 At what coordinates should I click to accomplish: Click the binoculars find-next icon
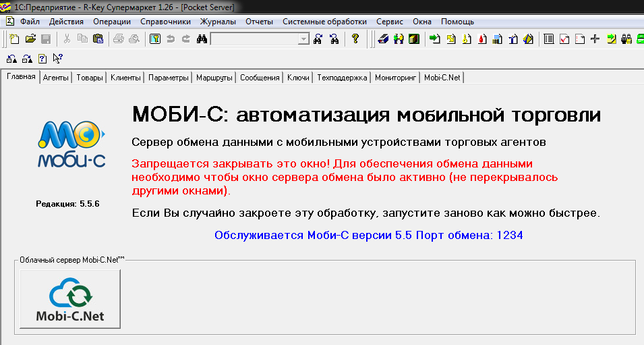point(318,39)
